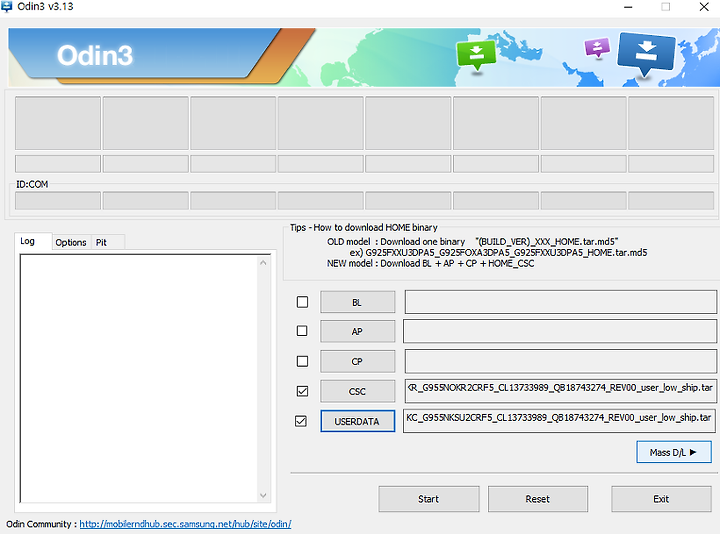Click inside the log text area
The image size is (720, 534).
point(139,378)
